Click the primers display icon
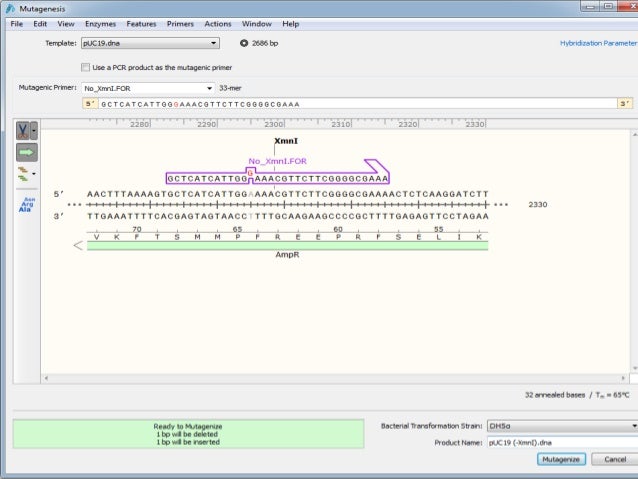The image size is (638, 479). tap(23, 174)
